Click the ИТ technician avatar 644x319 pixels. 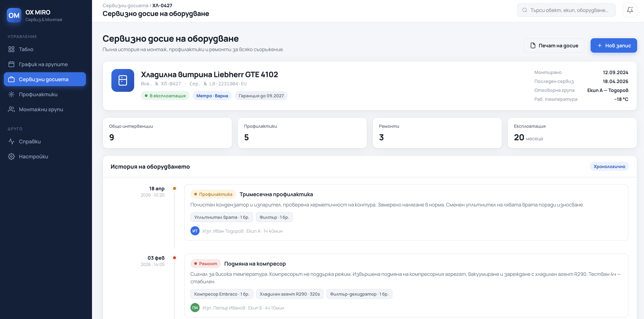pos(195,231)
